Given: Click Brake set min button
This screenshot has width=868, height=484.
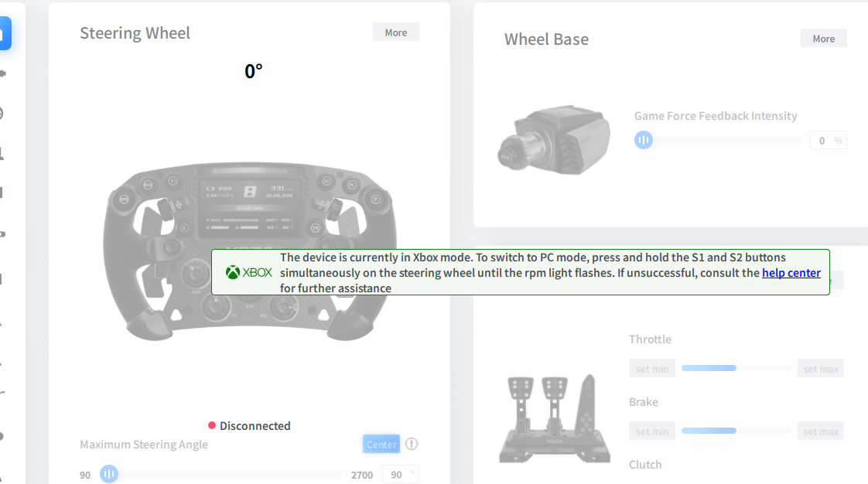Looking at the screenshot, I should coord(651,431).
